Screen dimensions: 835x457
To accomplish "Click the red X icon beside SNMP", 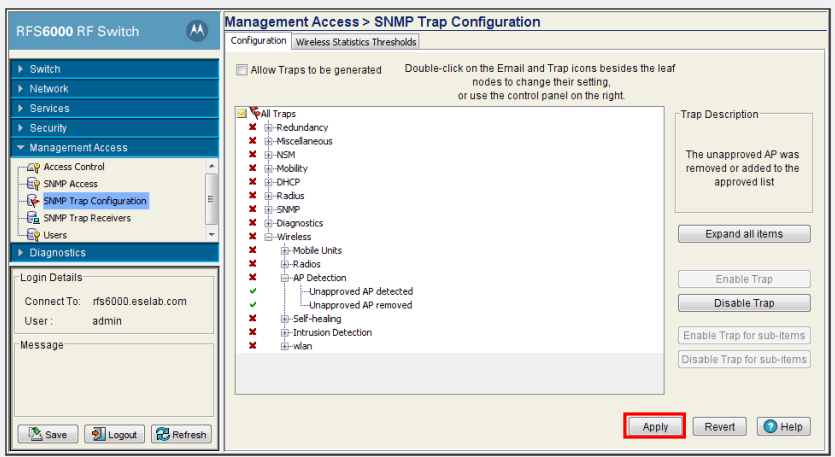I will coord(253,209).
